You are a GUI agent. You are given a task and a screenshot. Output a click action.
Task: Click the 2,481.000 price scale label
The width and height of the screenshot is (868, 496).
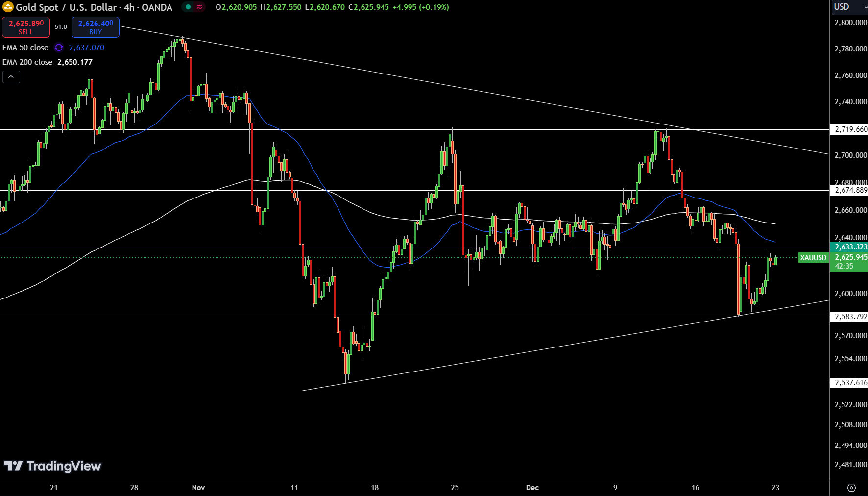coord(850,465)
